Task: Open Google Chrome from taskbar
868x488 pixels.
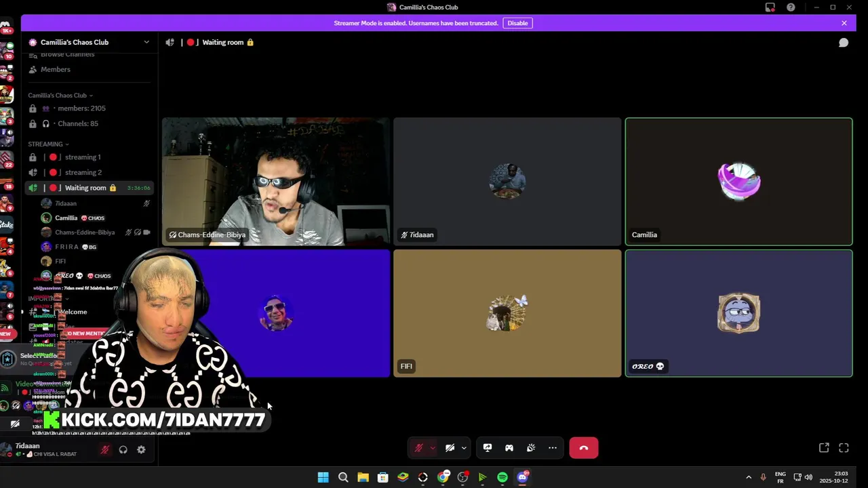Action: [443, 477]
